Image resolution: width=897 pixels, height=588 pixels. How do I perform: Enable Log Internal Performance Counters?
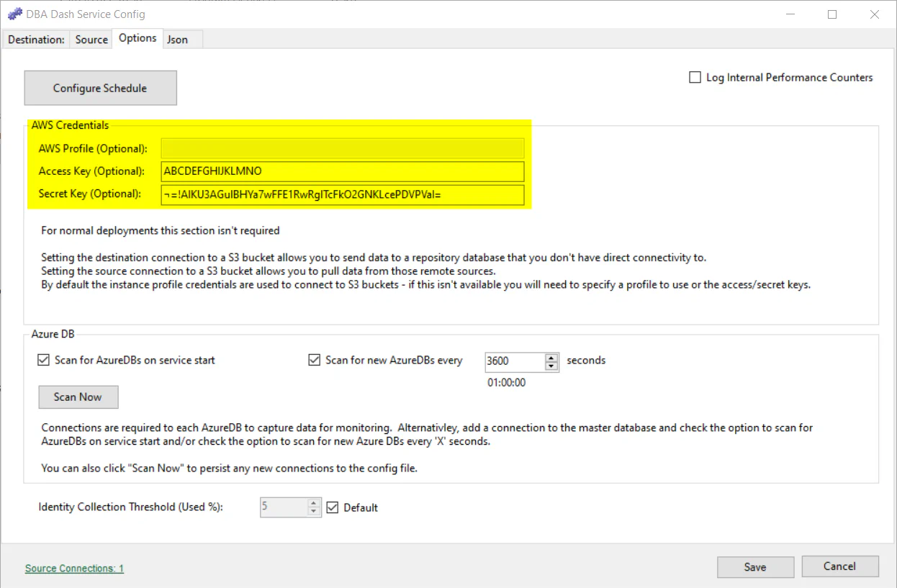coord(695,77)
